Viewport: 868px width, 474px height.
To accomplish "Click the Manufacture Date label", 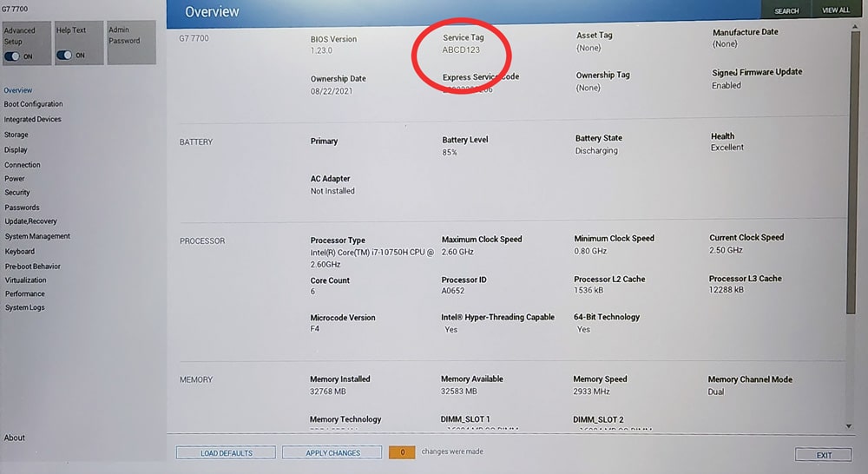I will point(745,32).
